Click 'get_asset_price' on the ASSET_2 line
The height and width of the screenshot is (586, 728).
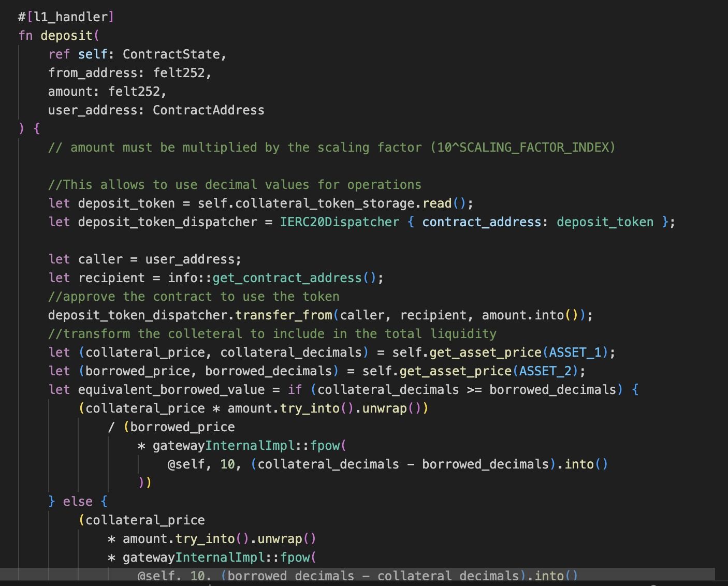[x=455, y=371]
